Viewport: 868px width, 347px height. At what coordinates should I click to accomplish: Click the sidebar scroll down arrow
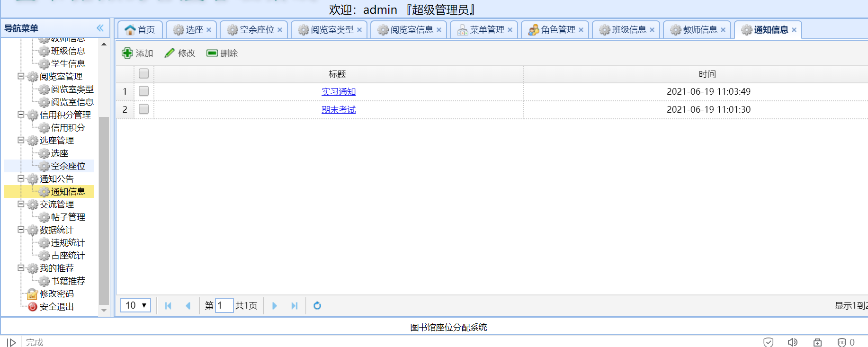[x=104, y=311]
